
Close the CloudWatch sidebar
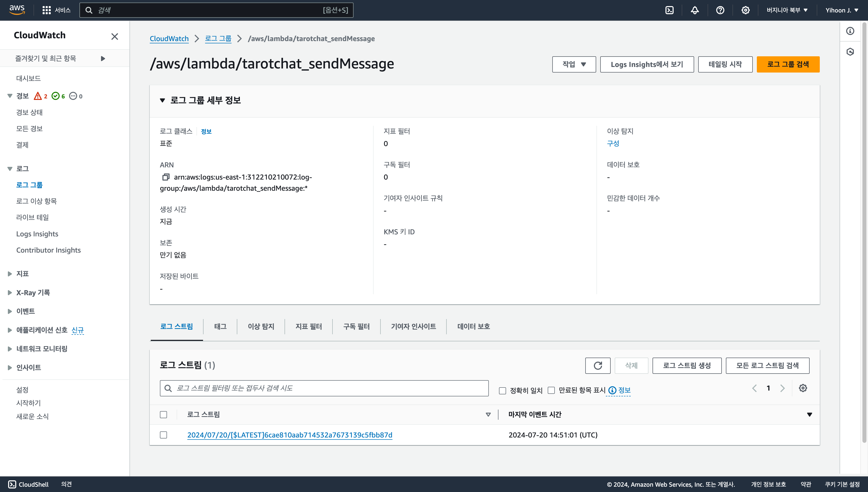tap(115, 37)
